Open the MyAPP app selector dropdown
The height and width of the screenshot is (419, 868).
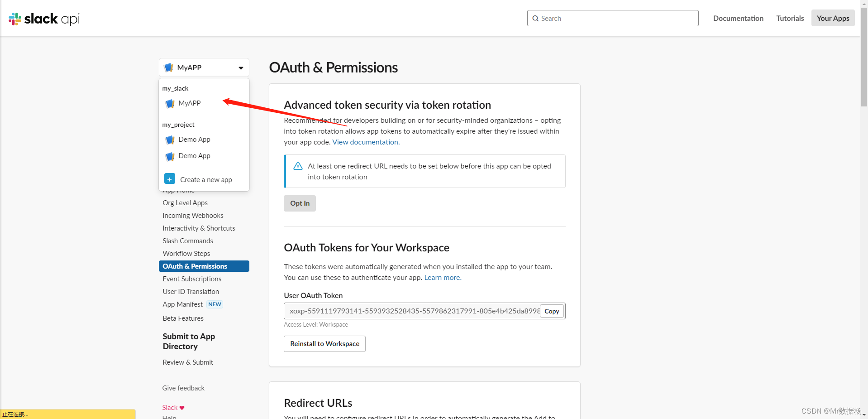(204, 67)
